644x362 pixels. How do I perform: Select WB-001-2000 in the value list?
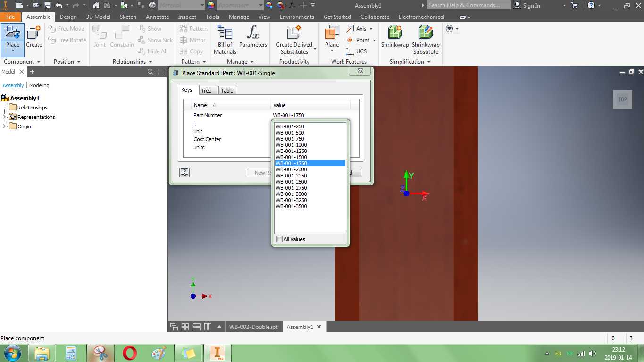(x=310, y=169)
